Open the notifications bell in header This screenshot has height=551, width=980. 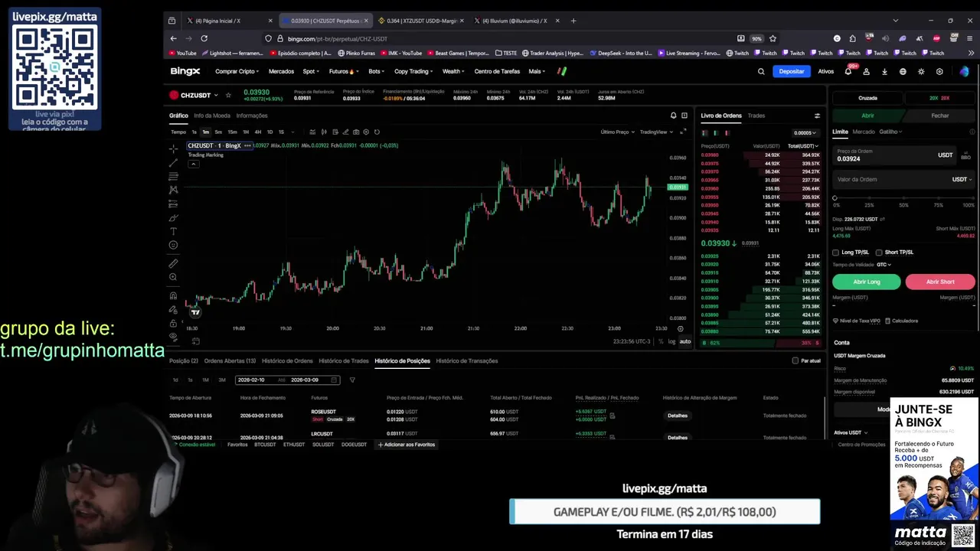click(x=848, y=71)
